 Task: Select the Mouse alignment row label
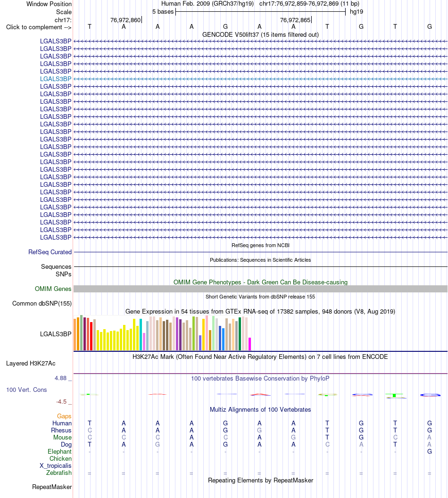pyautogui.click(x=63, y=437)
